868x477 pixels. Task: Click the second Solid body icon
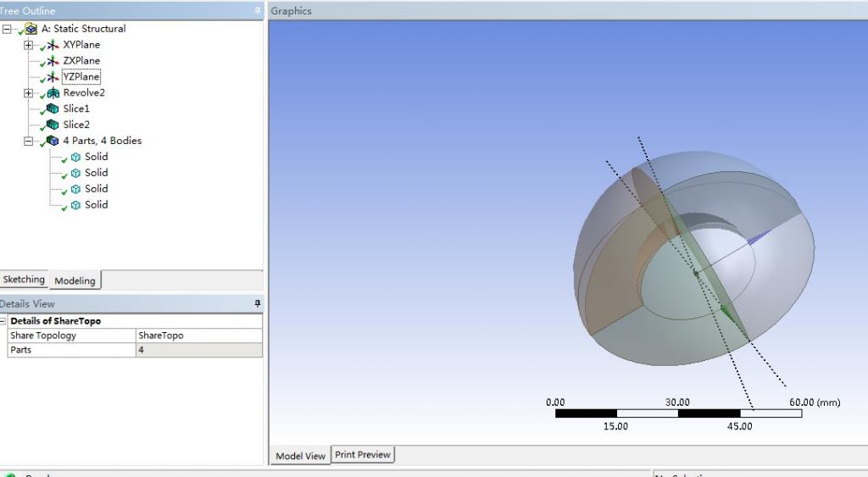click(x=75, y=173)
